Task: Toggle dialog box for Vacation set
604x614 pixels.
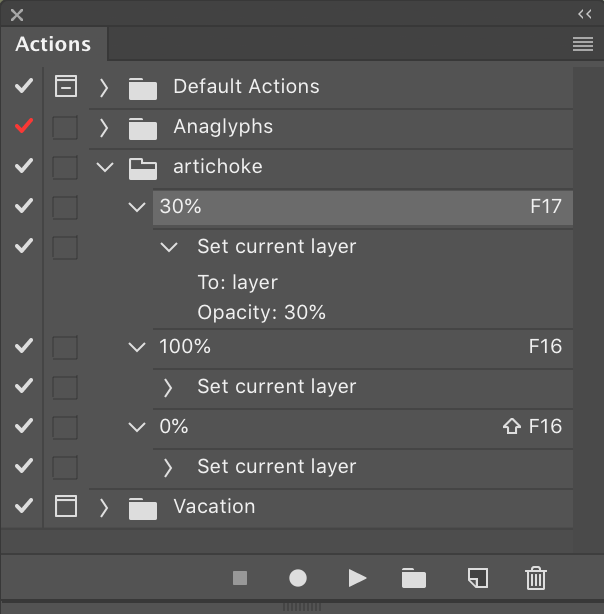Action: pos(66,506)
